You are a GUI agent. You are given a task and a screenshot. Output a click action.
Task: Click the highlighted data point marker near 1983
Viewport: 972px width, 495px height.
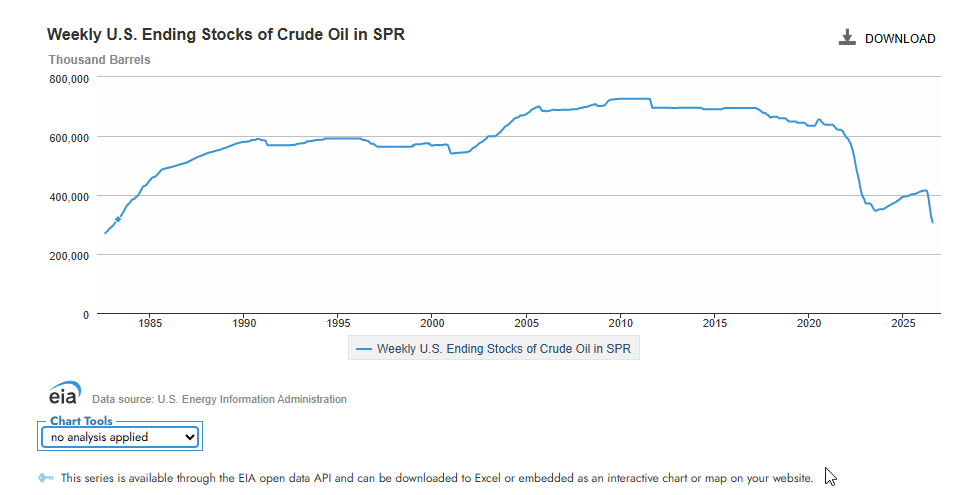pos(118,219)
